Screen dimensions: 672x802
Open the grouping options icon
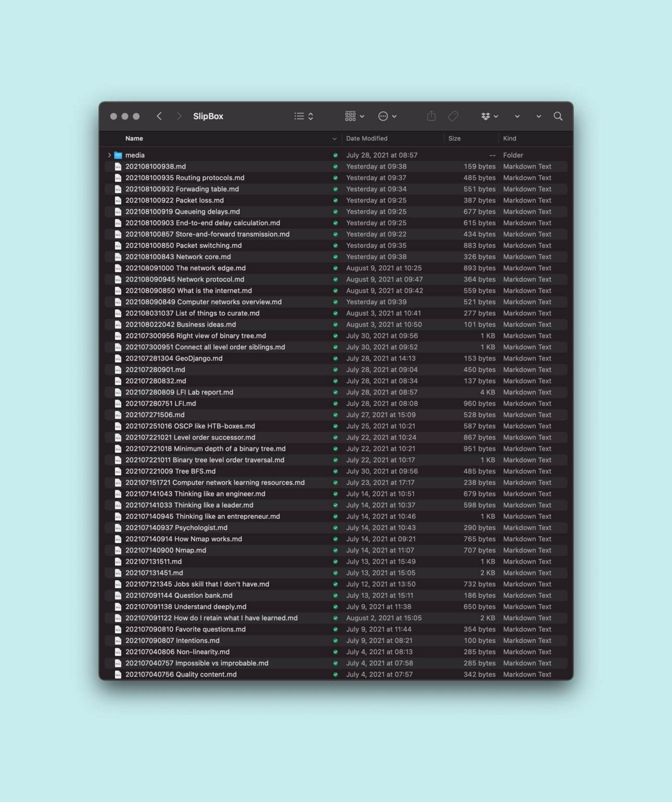[354, 116]
